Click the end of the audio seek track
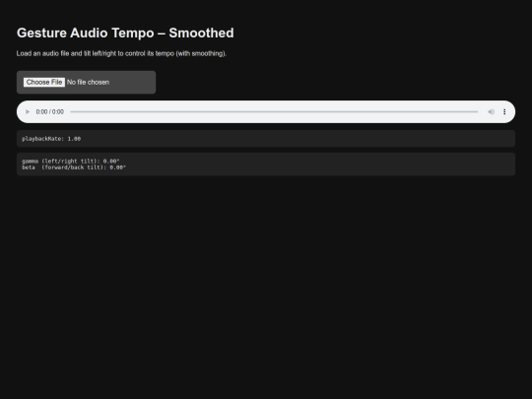532x399 pixels. coord(476,111)
